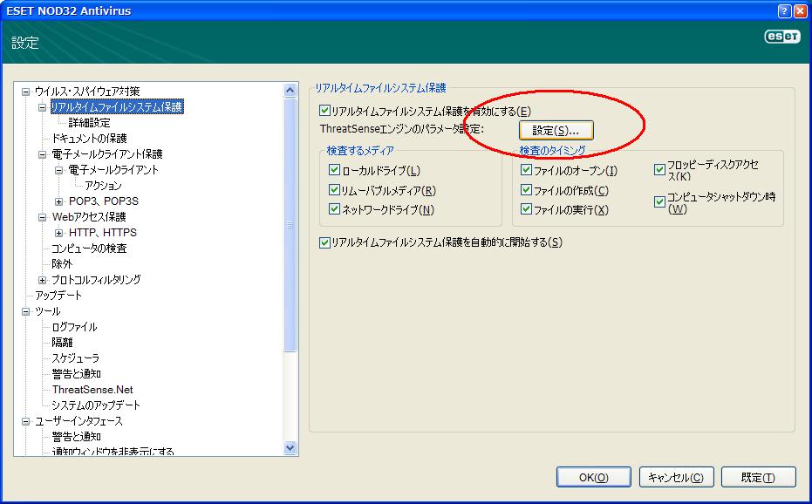Image resolution: width=812 pixels, height=504 pixels.
Task: Collapse the ウイルス・スパイウェア対策 tree node
Action: 25,92
